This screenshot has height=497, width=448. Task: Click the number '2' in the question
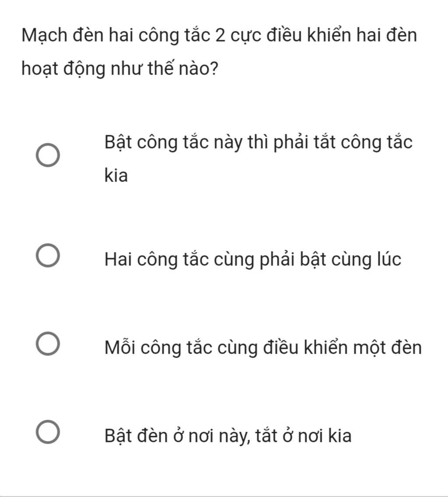(x=220, y=35)
